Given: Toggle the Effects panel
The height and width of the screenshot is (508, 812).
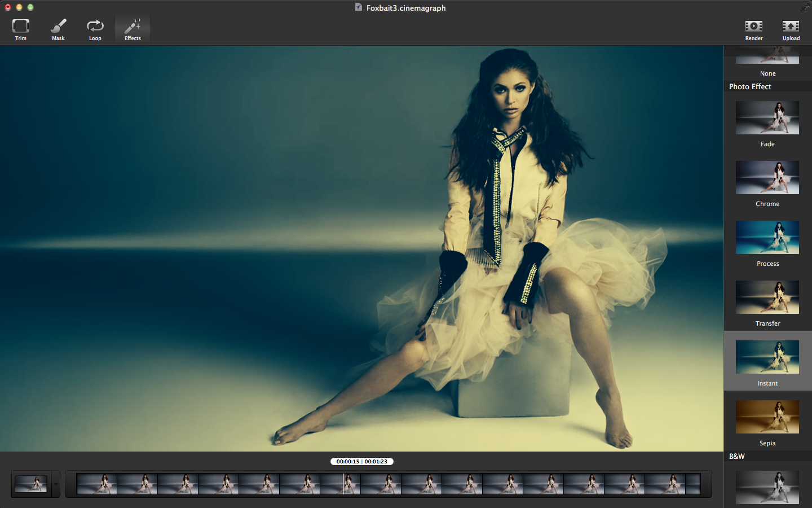Looking at the screenshot, I should [133, 29].
